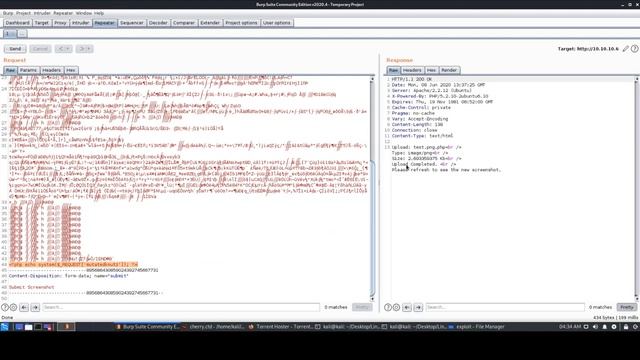Image resolution: width=640 pixels, height=360 pixels.
Task: Switch to the Extender tab
Action: (210, 23)
